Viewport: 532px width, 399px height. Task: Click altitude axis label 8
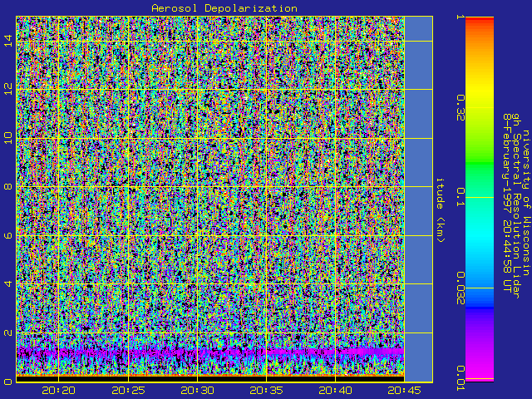pyautogui.click(x=8, y=186)
